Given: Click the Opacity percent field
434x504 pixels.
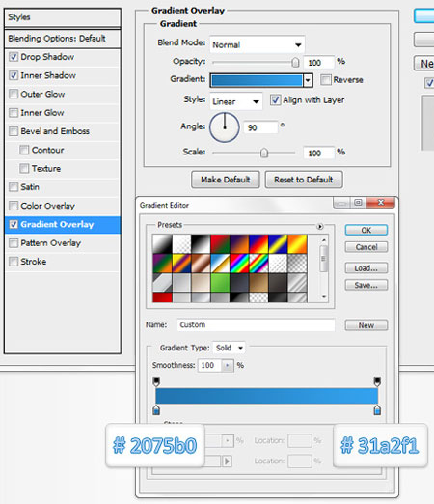Looking at the screenshot, I should tap(318, 62).
